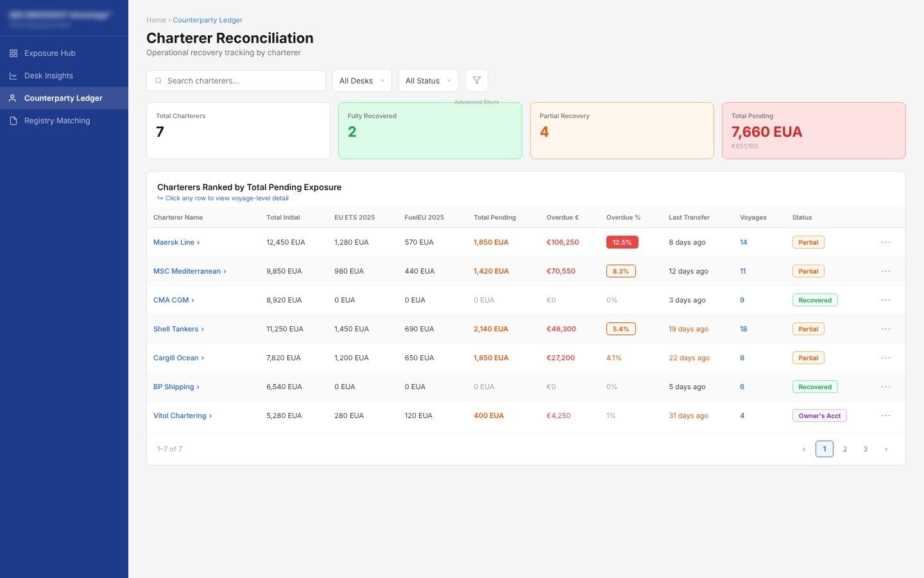Open Registry Matching sidebar item
Screen dimensions: 924x578
pyautogui.click(x=64, y=121)
